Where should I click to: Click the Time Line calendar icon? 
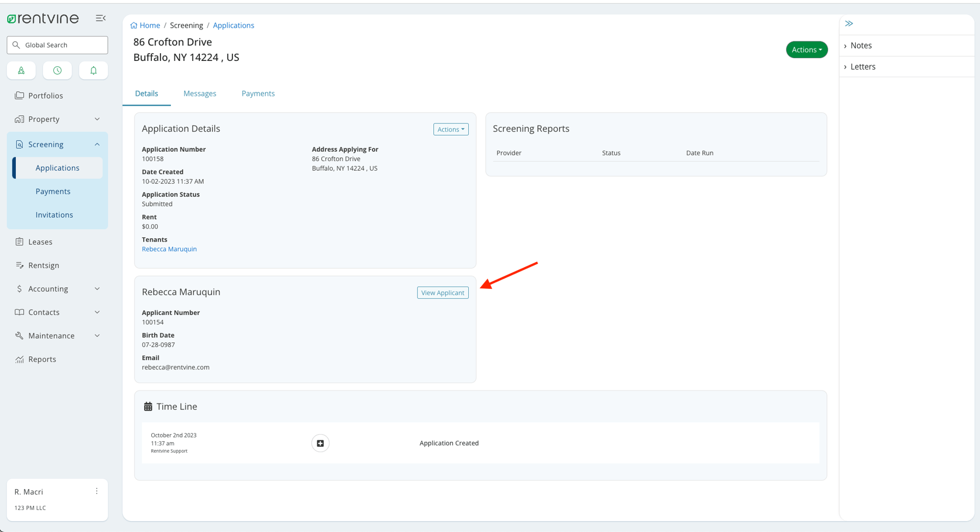[148, 406]
